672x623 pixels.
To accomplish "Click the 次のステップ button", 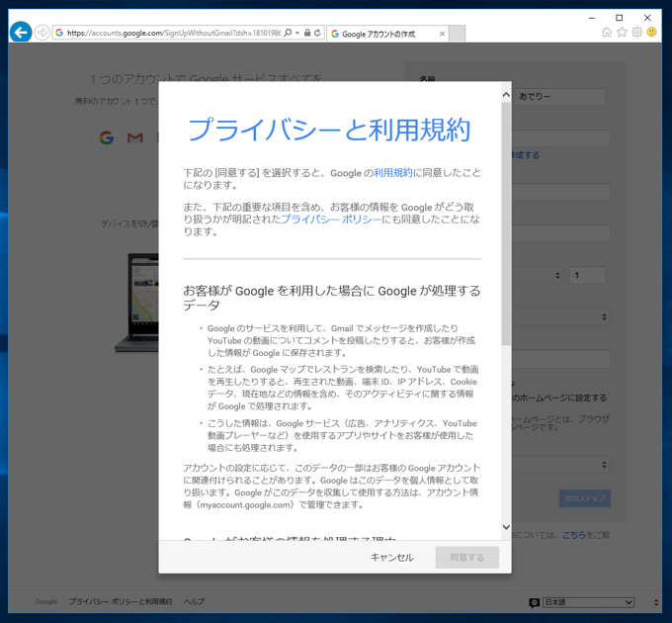I will pos(585,498).
